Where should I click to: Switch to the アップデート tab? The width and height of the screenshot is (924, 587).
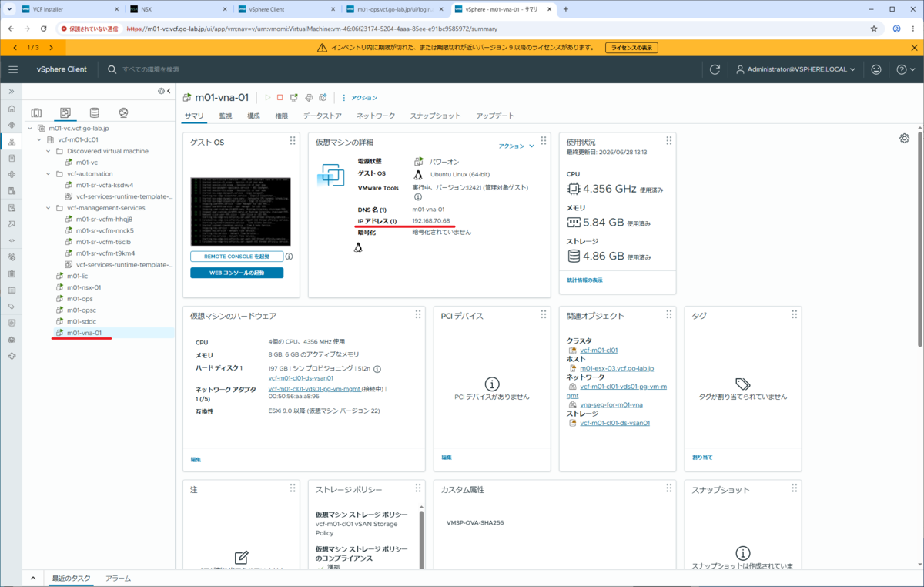[495, 116]
